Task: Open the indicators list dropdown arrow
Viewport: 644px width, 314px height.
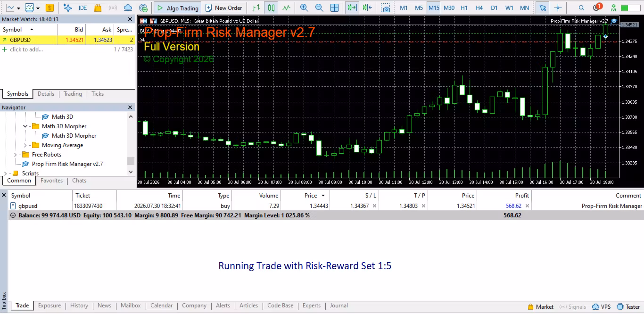Action: (38, 8)
